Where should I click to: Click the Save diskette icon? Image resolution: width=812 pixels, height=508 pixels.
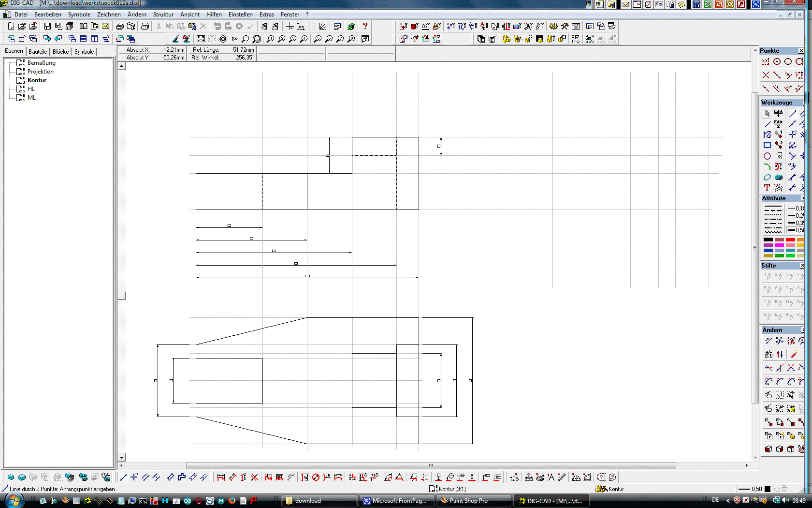47,26
